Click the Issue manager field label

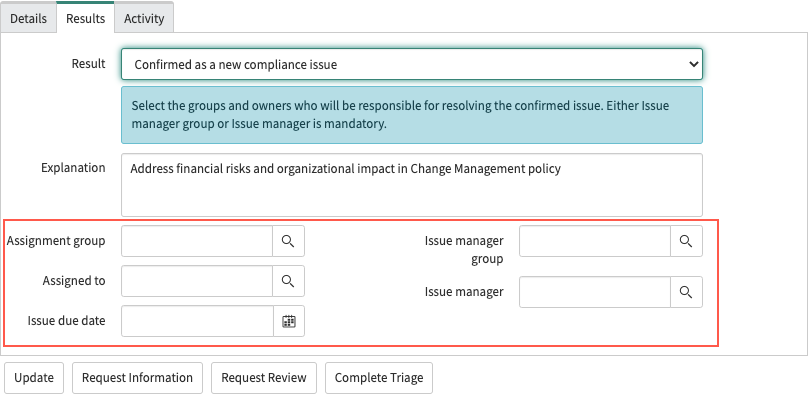pyautogui.click(x=464, y=292)
